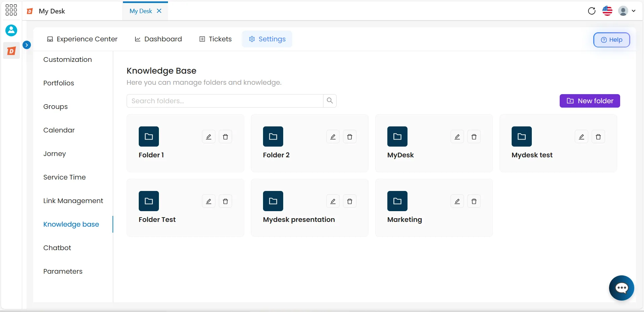The height and width of the screenshot is (312, 644).
Task: Open the Marketing folder icon
Action: pos(397,201)
